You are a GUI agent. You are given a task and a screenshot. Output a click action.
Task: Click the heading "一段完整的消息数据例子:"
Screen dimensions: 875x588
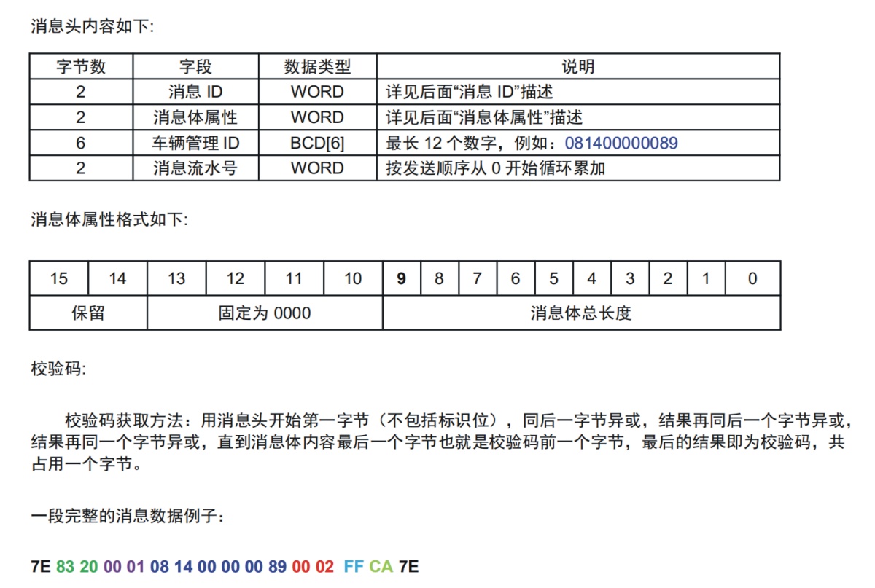(x=128, y=517)
